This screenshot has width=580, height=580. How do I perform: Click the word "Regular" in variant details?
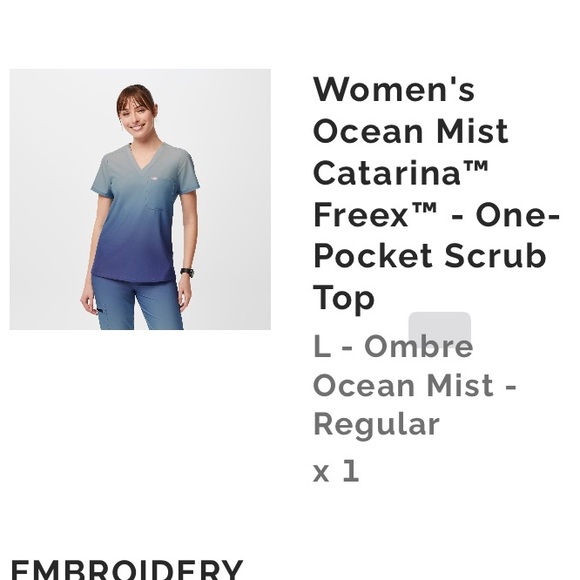coord(376,425)
